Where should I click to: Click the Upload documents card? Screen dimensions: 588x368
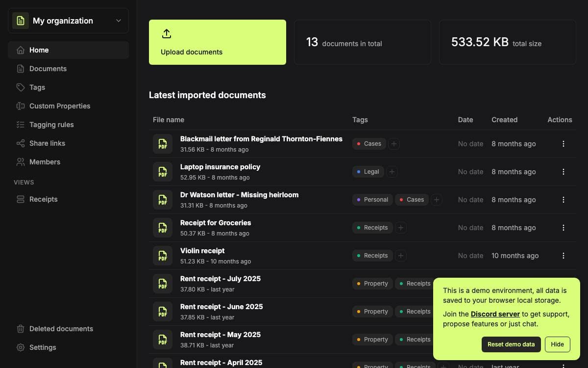(218, 42)
